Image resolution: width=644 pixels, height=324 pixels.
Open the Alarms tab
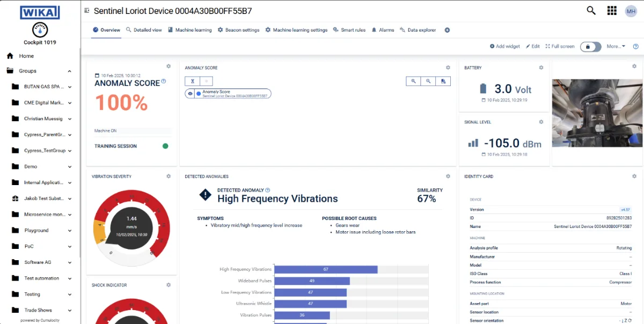click(x=383, y=30)
